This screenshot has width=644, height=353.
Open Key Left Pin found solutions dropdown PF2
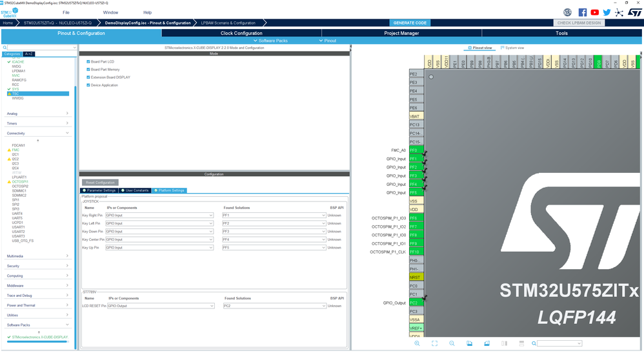click(x=274, y=223)
